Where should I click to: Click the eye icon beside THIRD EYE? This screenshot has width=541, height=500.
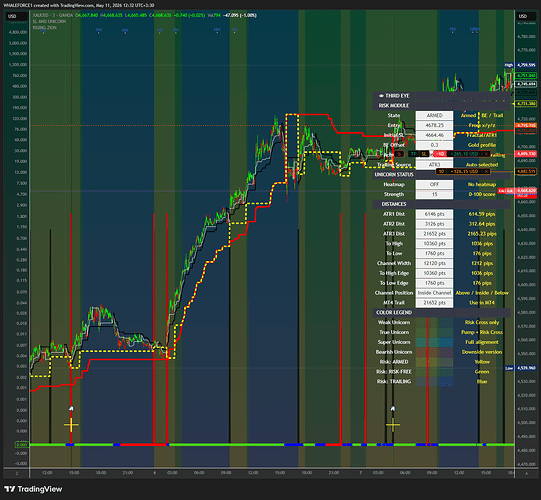(381, 96)
